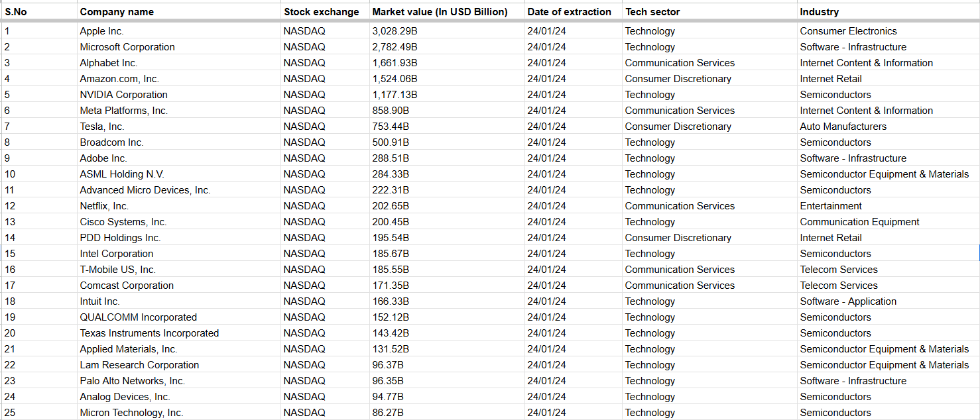Viewport: 980px width, 420px height.
Task: Click the Auto Manufacturers industry cell
Action: [x=888, y=127]
